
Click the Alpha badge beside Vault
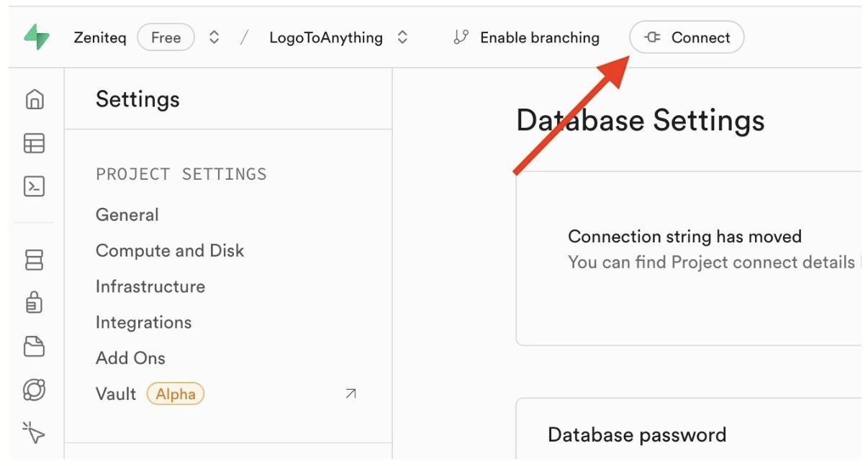coord(176,393)
